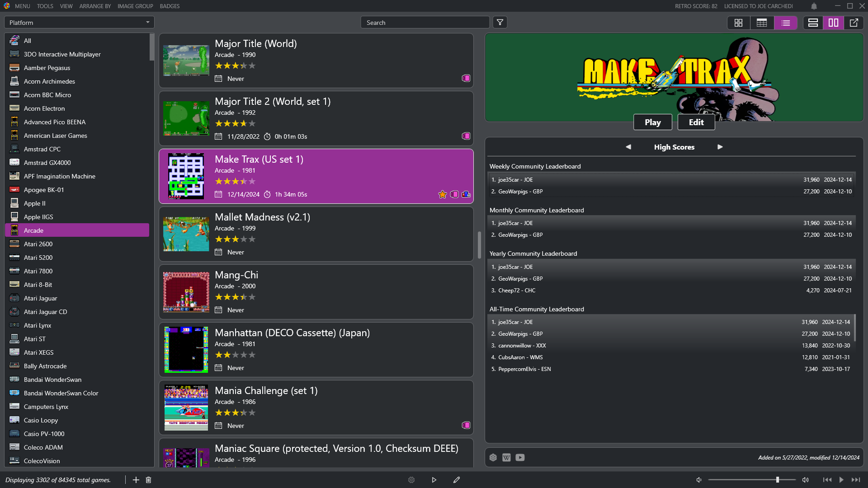The image size is (868, 488).
Task: Click the add game plus icon
Action: point(136,480)
